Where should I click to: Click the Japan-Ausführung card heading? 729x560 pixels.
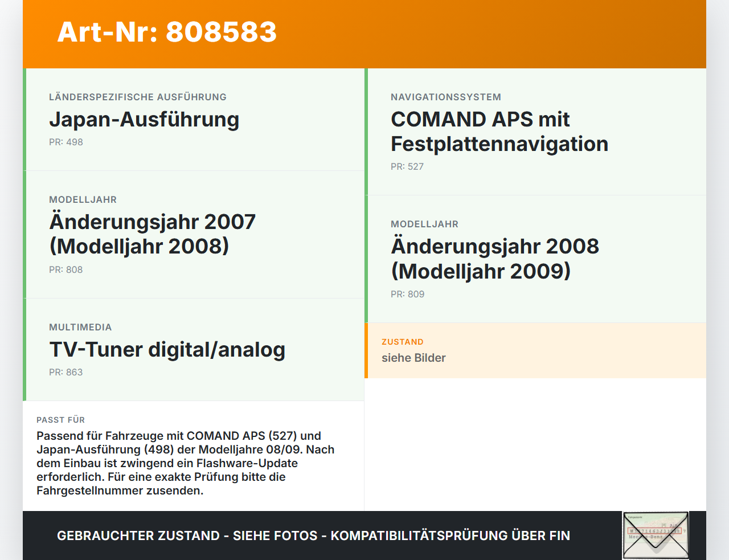tap(144, 119)
